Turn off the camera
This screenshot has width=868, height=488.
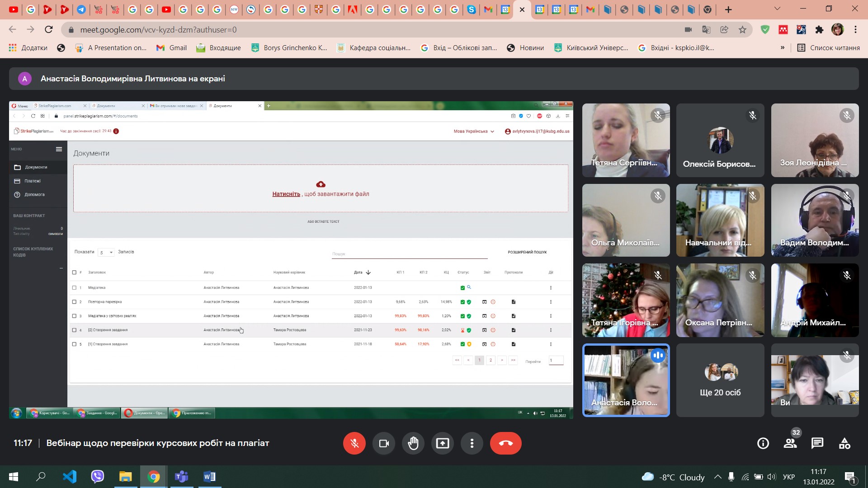coord(384,443)
